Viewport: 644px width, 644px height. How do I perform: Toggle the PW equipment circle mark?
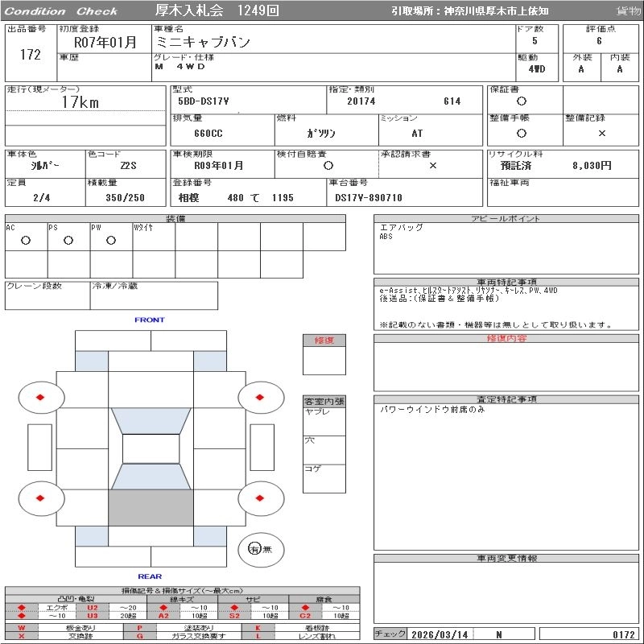point(110,240)
